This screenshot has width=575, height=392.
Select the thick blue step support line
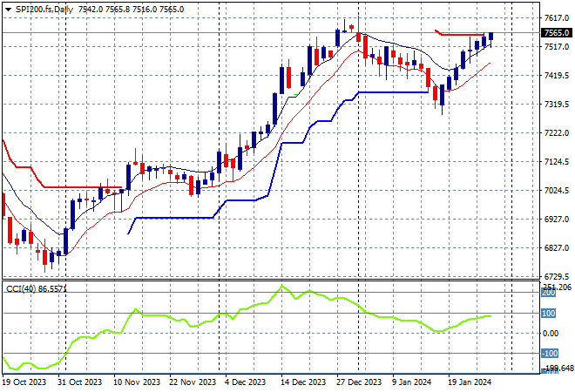(x=383, y=92)
